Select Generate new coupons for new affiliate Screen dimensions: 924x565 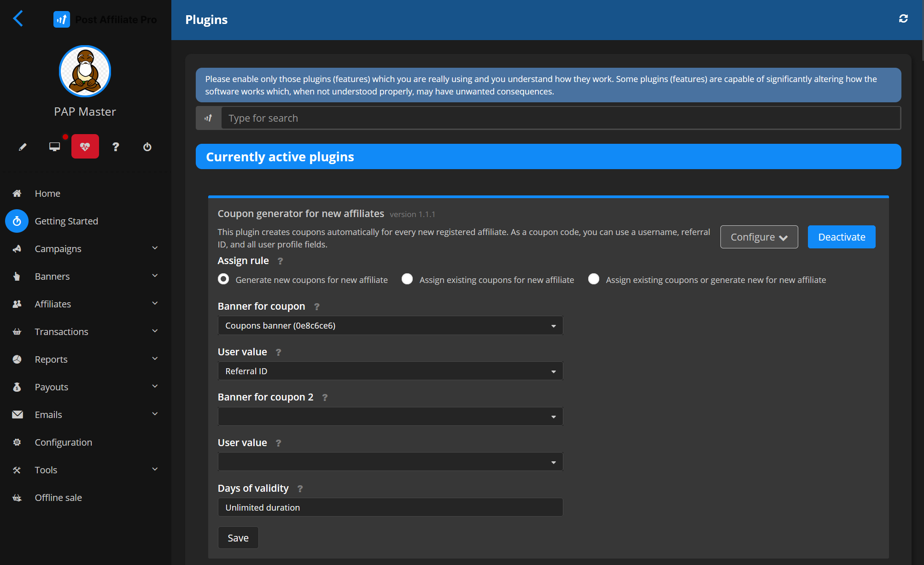coord(223,279)
